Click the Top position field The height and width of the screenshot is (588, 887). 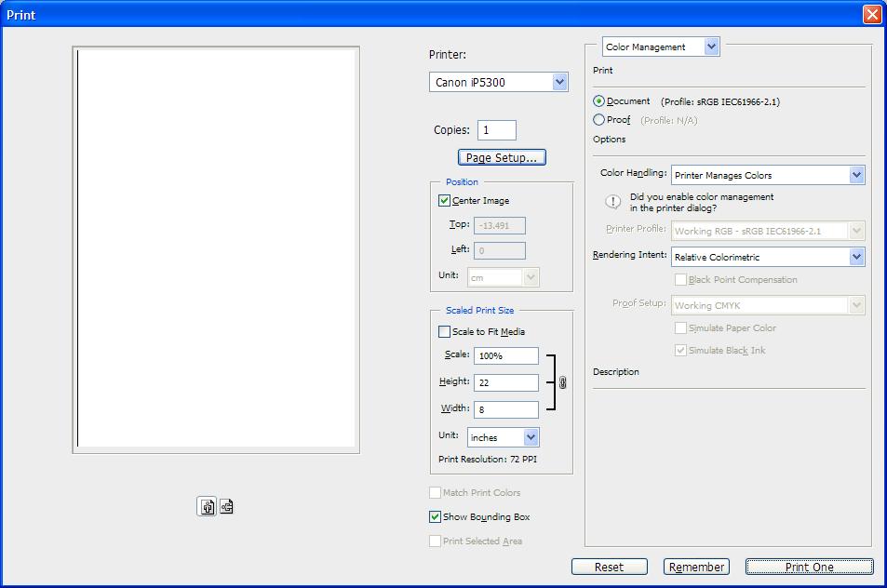click(x=500, y=225)
